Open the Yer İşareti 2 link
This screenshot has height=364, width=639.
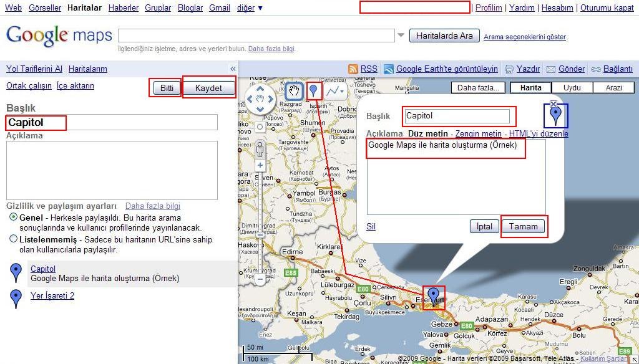pos(52,295)
